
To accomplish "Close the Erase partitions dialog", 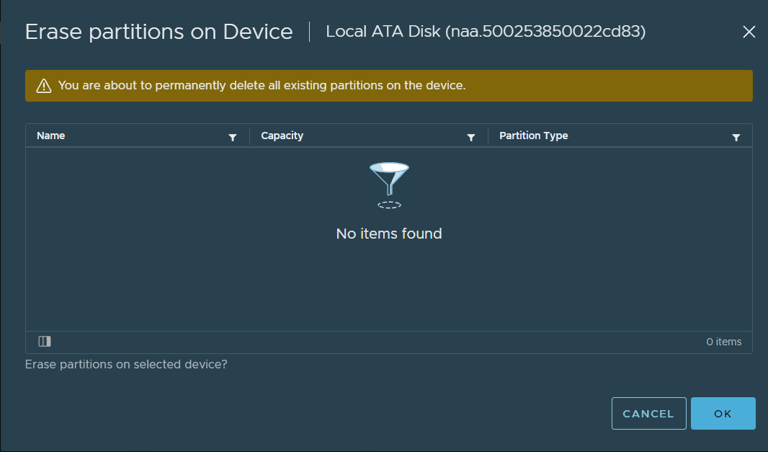I will coord(748,32).
